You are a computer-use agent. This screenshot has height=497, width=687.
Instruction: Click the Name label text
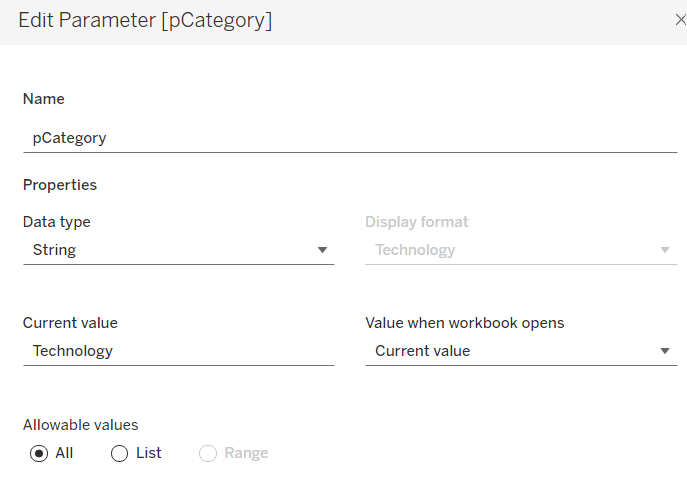[44, 99]
